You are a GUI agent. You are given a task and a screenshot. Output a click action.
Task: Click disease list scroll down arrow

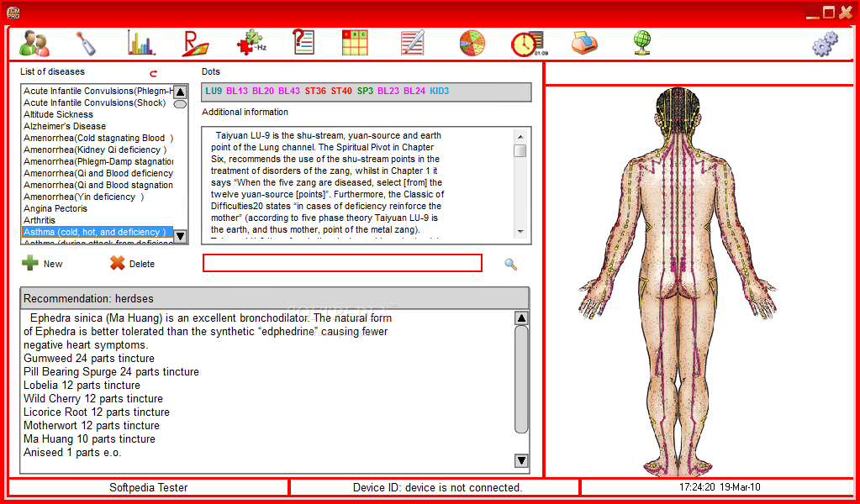[x=181, y=237]
